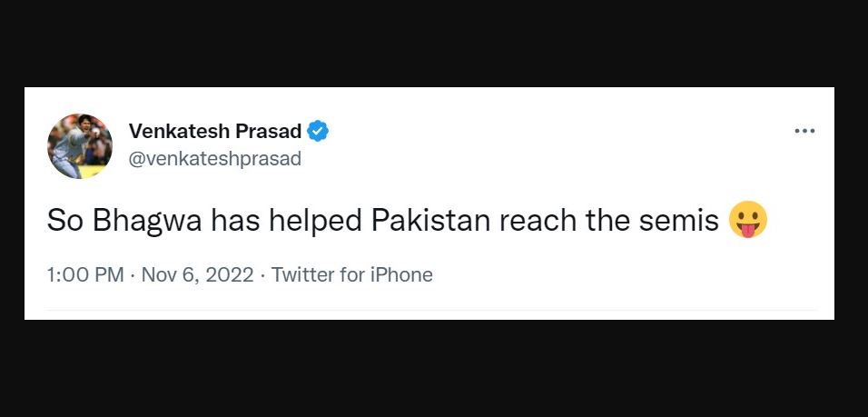The image size is (868, 417).
Task: Open the three-dot More options menu
Action: pos(804,131)
